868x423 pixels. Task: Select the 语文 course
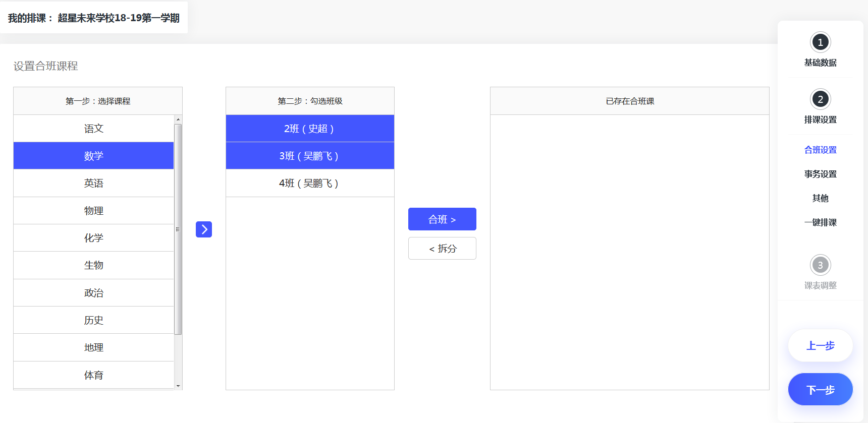coord(94,129)
